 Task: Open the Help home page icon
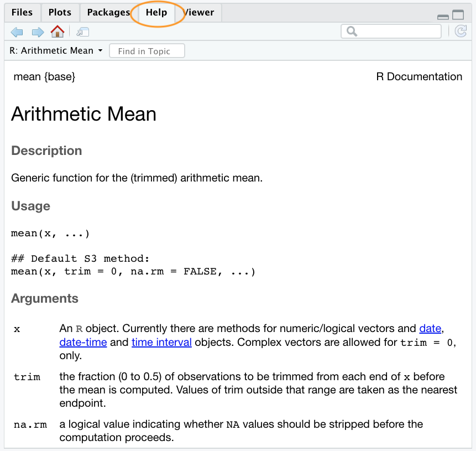coord(57,32)
